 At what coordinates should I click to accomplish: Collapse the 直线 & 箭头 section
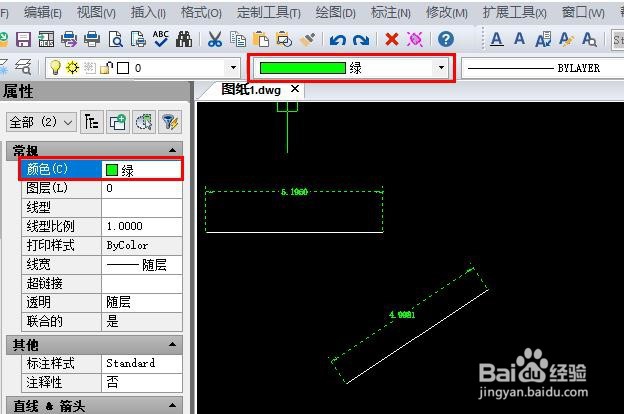[172, 406]
